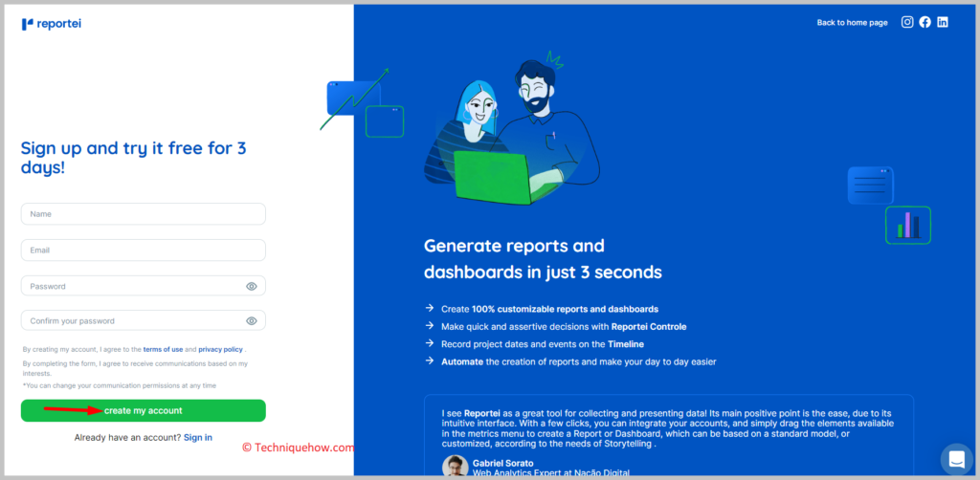Click the Reportei logo
The image size is (980, 480).
[52, 24]
